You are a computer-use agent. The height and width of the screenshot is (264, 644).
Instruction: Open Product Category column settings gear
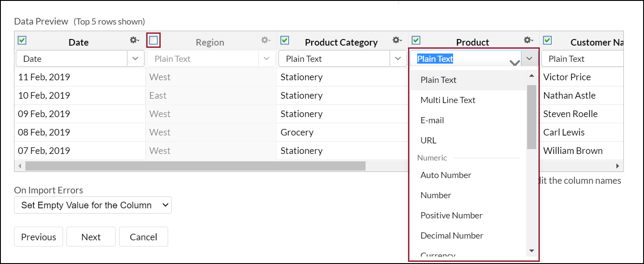click(397, 40)
